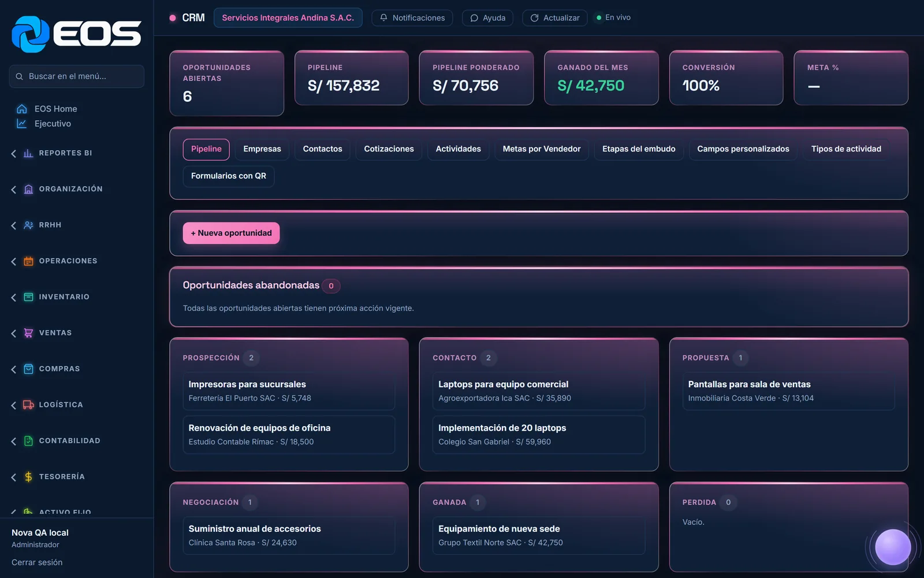Click the Oportunidades abandonadas 0 badge
The height and width of the screenshot is (578, 924).
tap(331, 286)
